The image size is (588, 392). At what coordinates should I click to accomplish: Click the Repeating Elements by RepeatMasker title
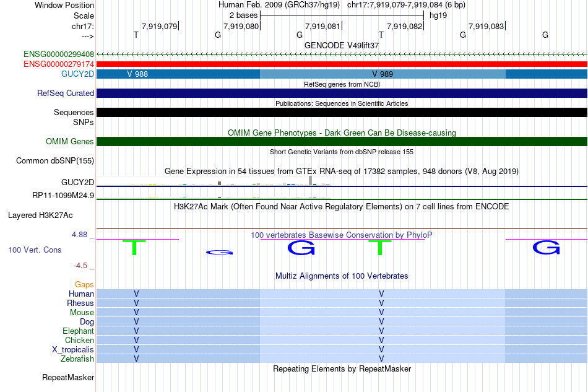(342, 368)
